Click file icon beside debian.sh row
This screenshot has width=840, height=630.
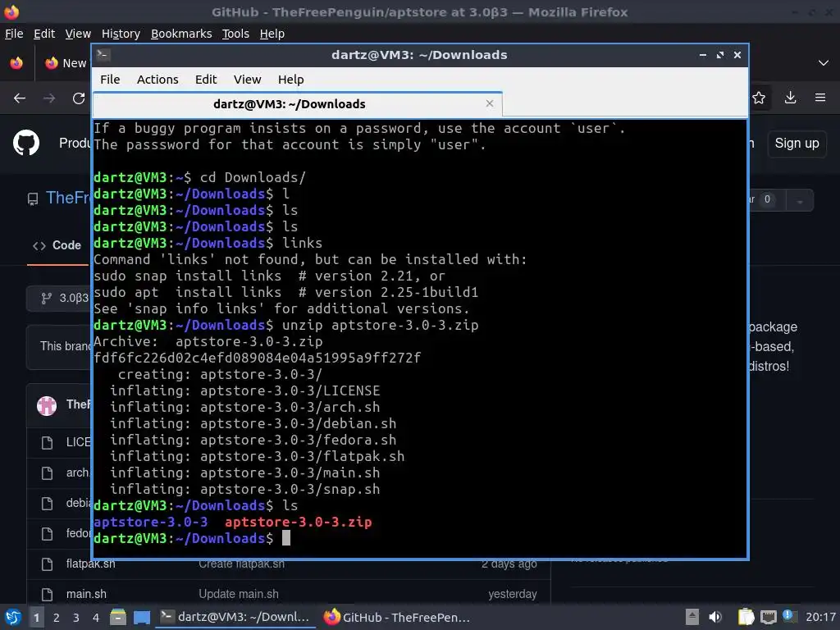47,504
